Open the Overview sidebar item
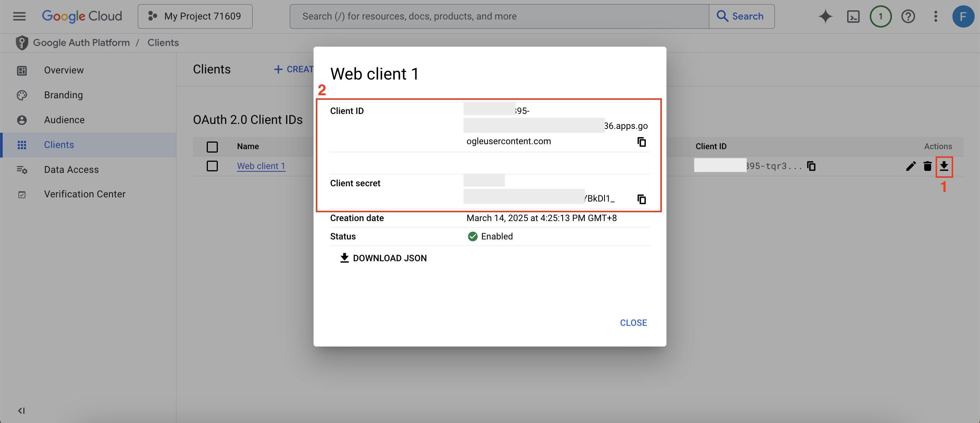The image size is (980, 423). pyautogui.click(x=88, y=70)
